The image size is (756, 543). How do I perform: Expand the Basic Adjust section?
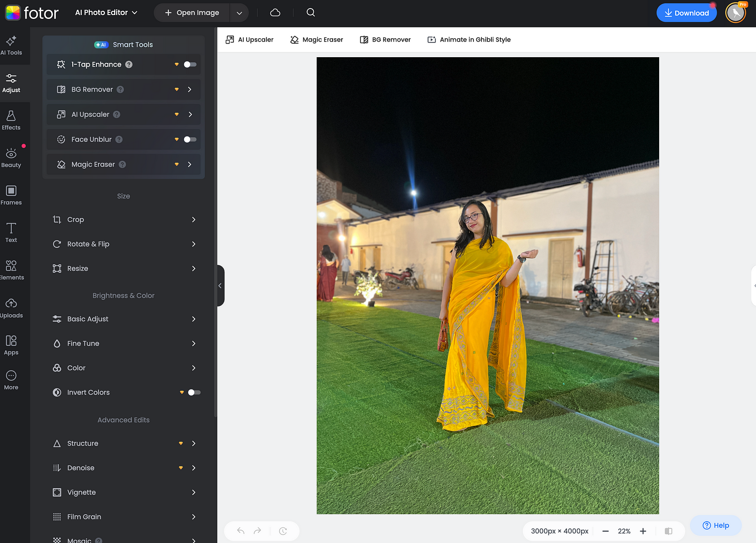pyautogui.click(x=124, y=319)
